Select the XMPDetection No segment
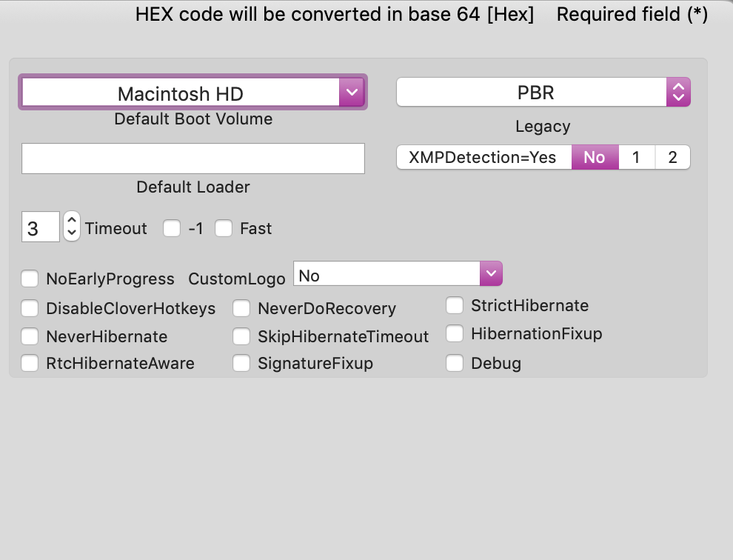 (595, 157)
